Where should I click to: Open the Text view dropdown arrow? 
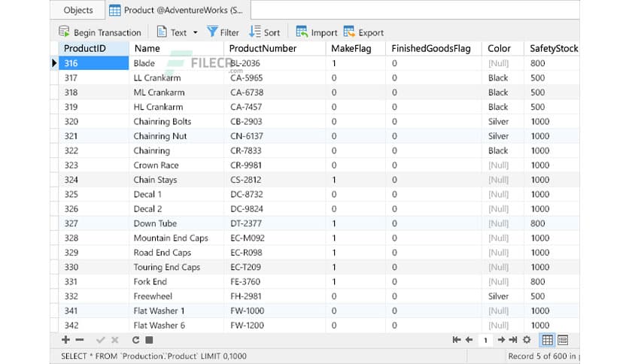(196, 32)
